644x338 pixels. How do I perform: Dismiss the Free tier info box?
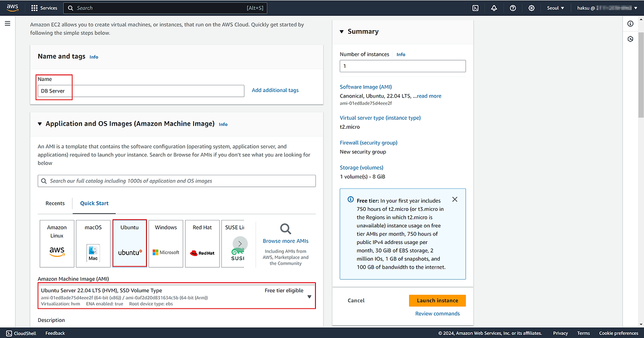[455, 200]
